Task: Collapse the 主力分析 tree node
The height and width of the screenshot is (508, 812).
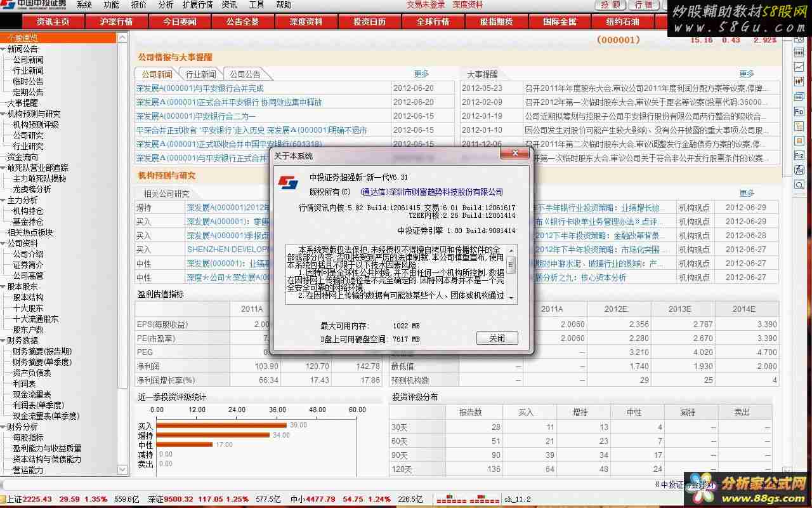Action: click(3, 200)
